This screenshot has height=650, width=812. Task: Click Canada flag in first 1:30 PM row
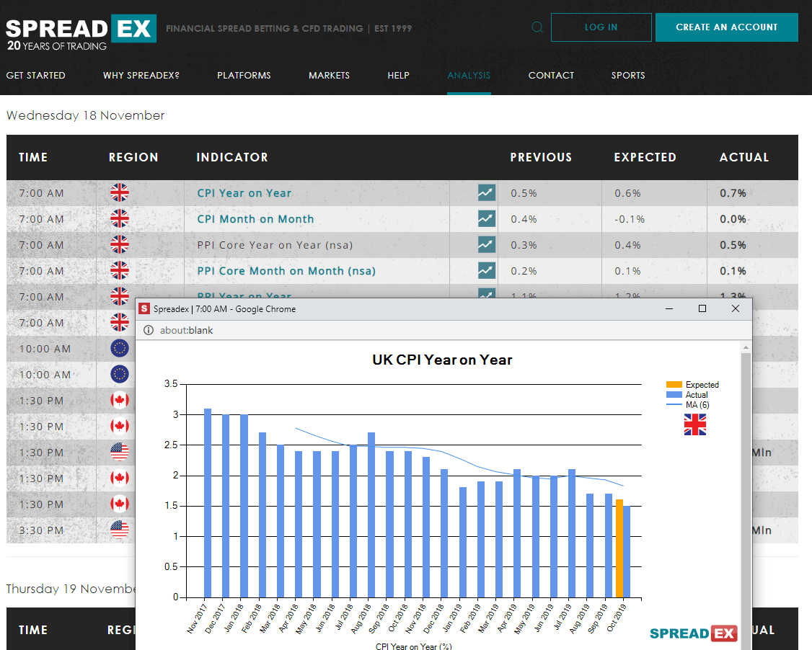click(120, 400)
